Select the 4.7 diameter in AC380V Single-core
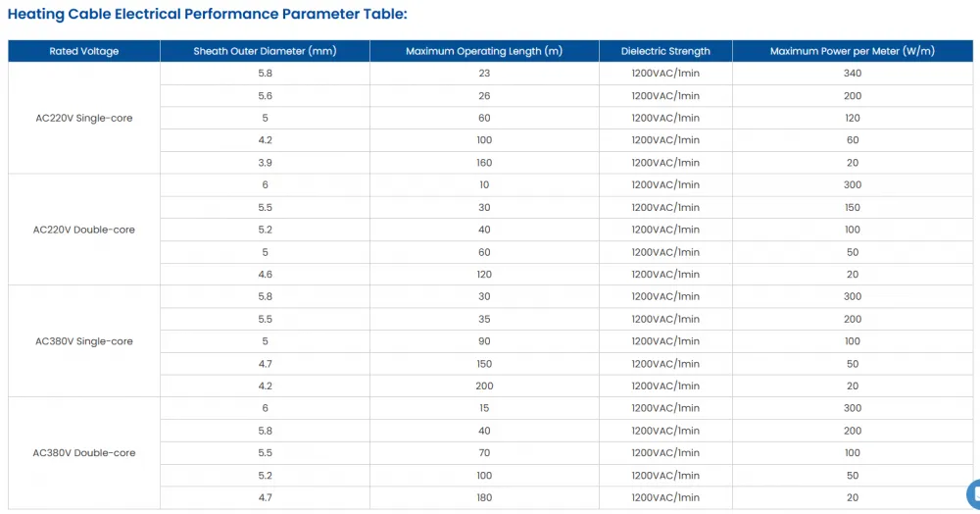 265,363
